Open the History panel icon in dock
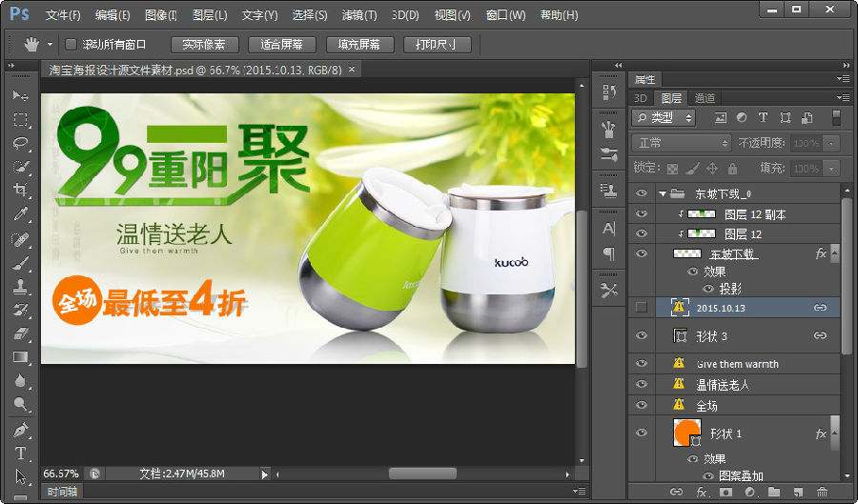 point(608,92)
